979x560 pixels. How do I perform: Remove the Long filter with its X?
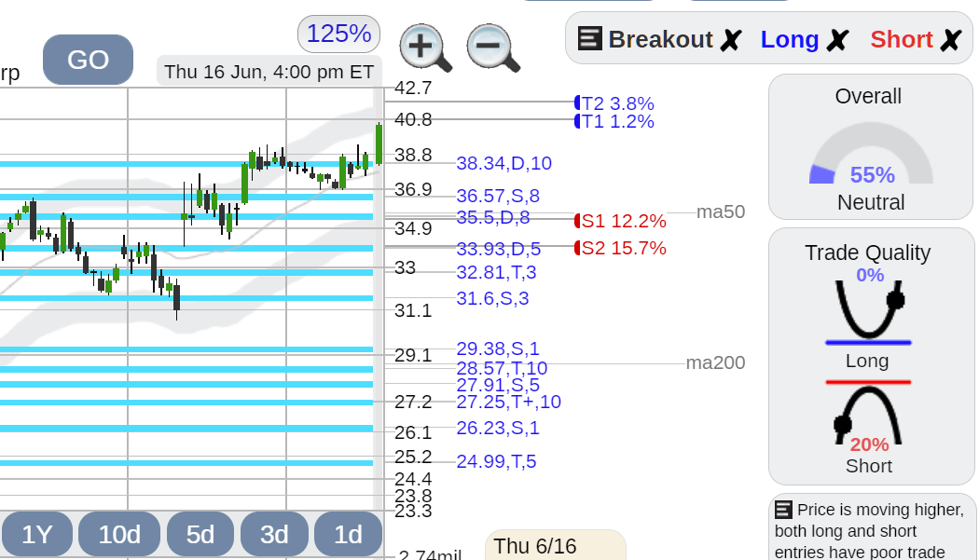tap(837, 41)
